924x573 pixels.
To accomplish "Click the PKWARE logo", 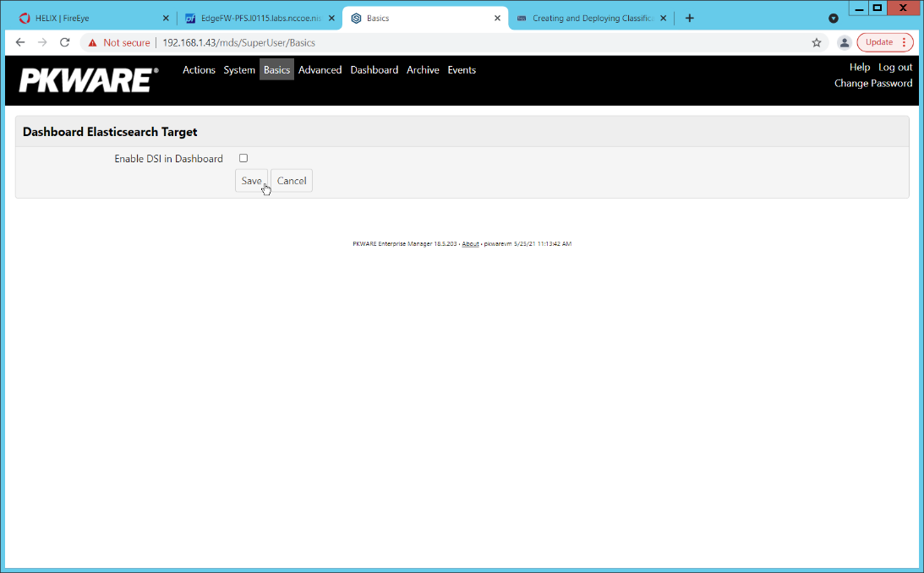I will [88, 80].
